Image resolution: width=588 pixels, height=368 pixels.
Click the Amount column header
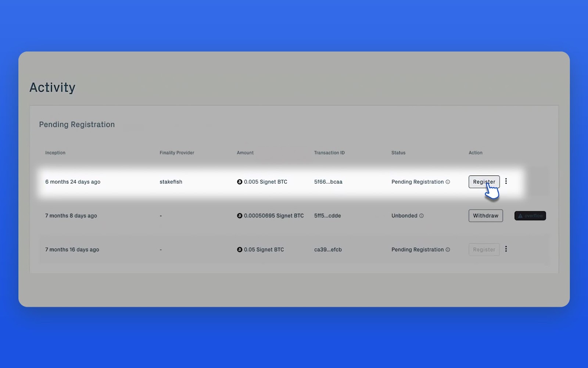click(245, 153)
